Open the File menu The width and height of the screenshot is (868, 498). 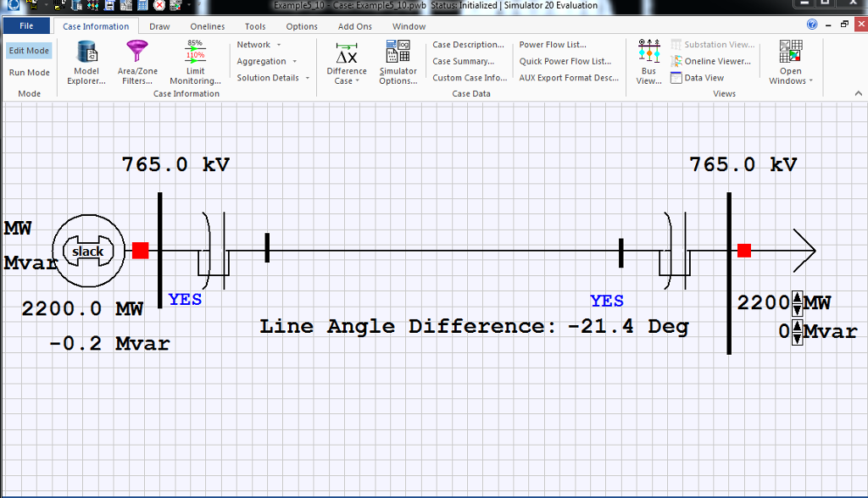26,26
